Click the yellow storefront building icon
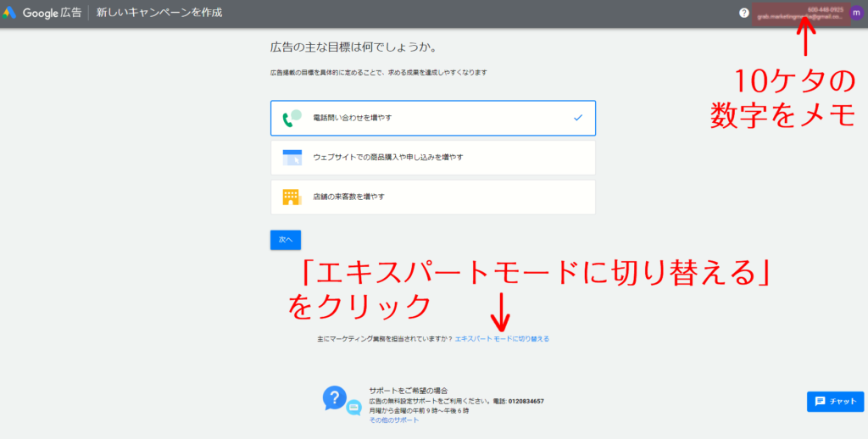 point(292,197)
